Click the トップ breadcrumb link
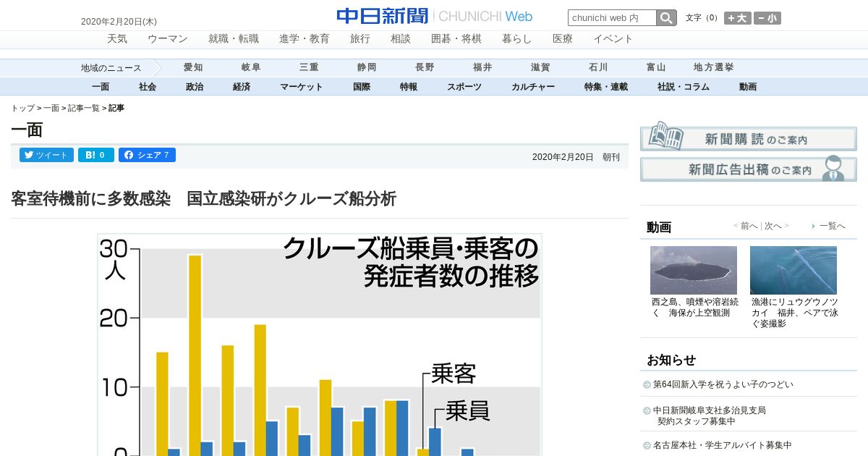Image resolution: width=868 pixels, height=456 pixels. pyautogui.click(x=22, y=108)
